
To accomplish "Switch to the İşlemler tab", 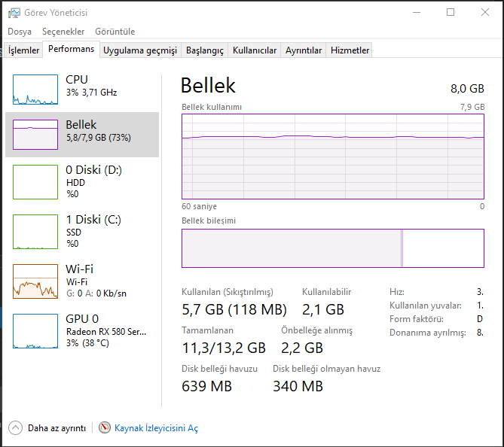I will tap(23, 50).
